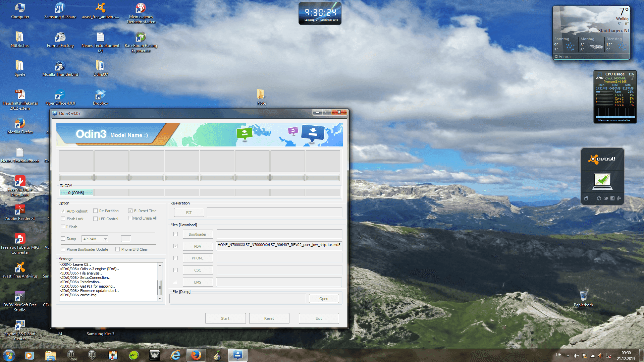
Task: Tick the CSC file checkbox
Action: click(x=175, y=270)
